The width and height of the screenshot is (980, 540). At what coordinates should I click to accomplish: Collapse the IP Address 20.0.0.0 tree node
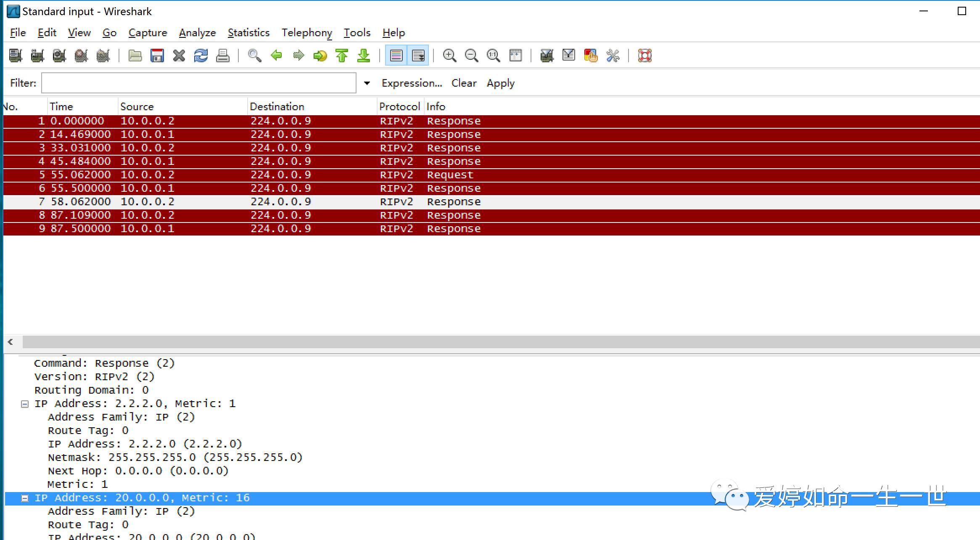25,498
